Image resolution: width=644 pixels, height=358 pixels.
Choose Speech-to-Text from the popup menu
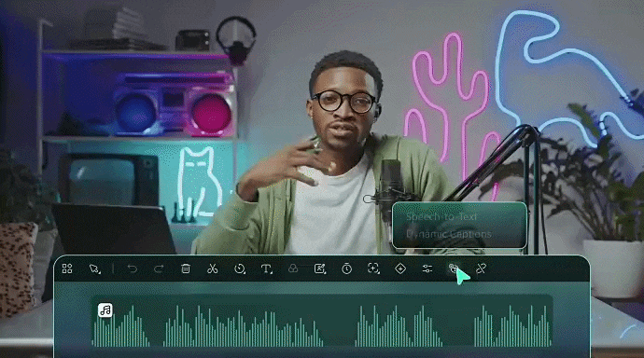441,216
